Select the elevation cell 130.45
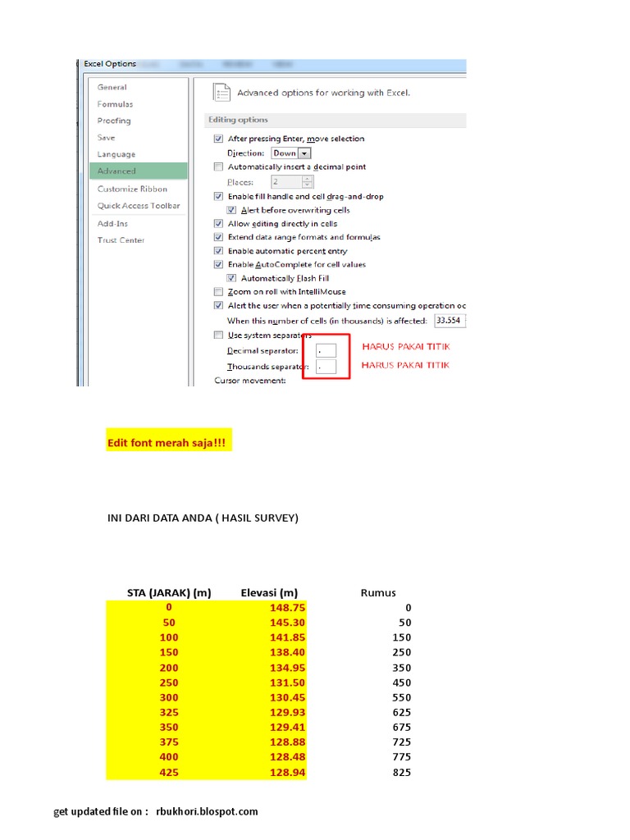Viewport: 630px width, 840px height. [x=287, y=697]
